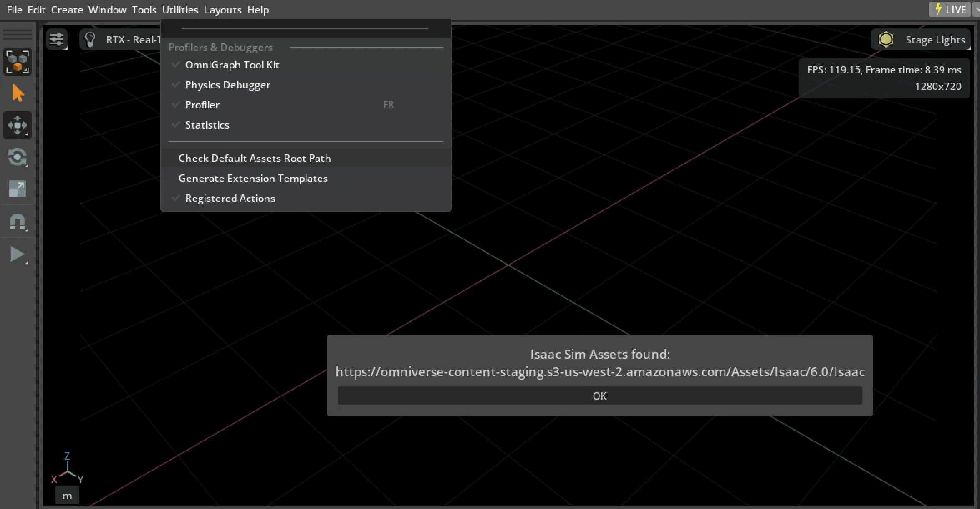Click OK on the Isaac Sim Assets dialog
This screenshot has width=980, height=509.
pyautogui.click(x=599, y=396)
